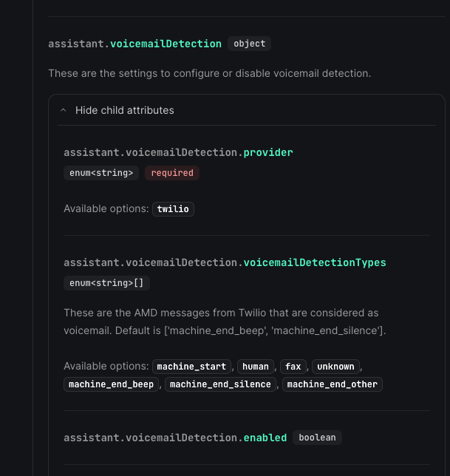Select the unknown option chip
This screenshot has height=476, width=450.
click(x=335, y=367)
